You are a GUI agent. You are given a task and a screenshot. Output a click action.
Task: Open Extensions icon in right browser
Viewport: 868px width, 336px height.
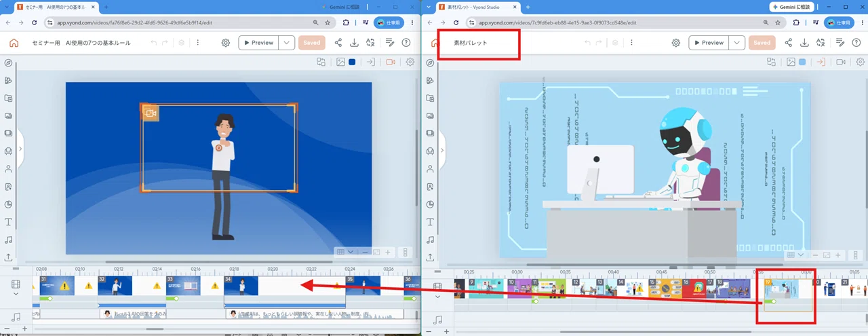[796, 22]
